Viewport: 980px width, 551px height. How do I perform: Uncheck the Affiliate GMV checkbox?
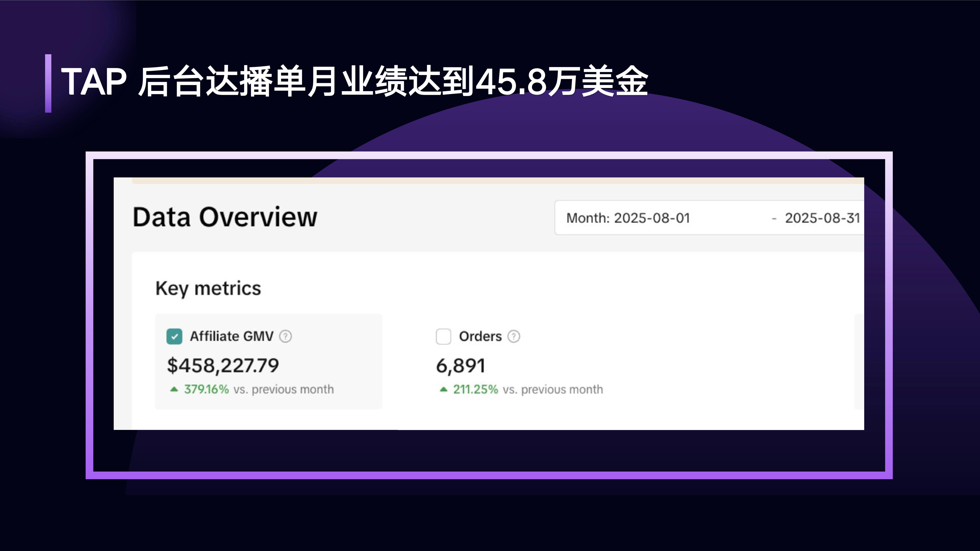point(174,336)
